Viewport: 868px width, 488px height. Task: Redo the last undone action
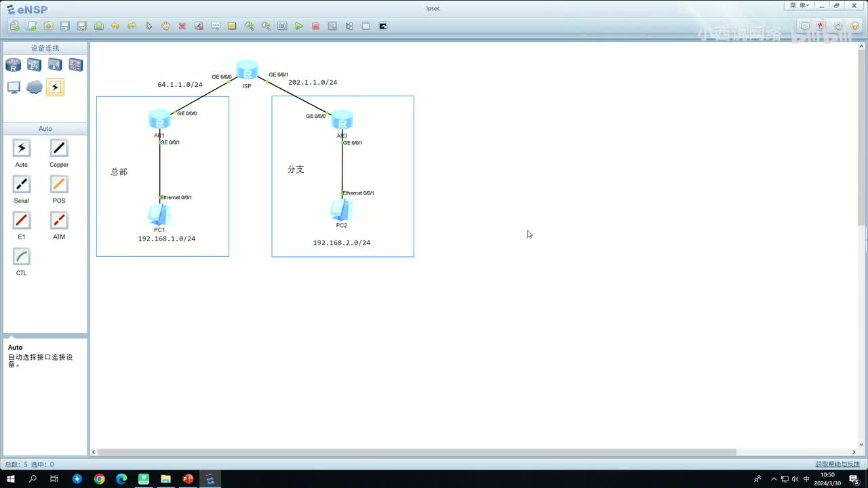click(132, 26)
